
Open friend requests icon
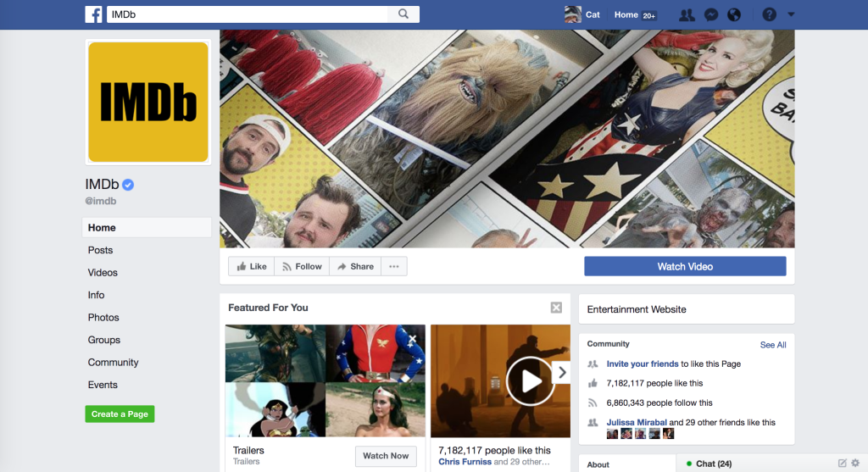tap(687, 15)
